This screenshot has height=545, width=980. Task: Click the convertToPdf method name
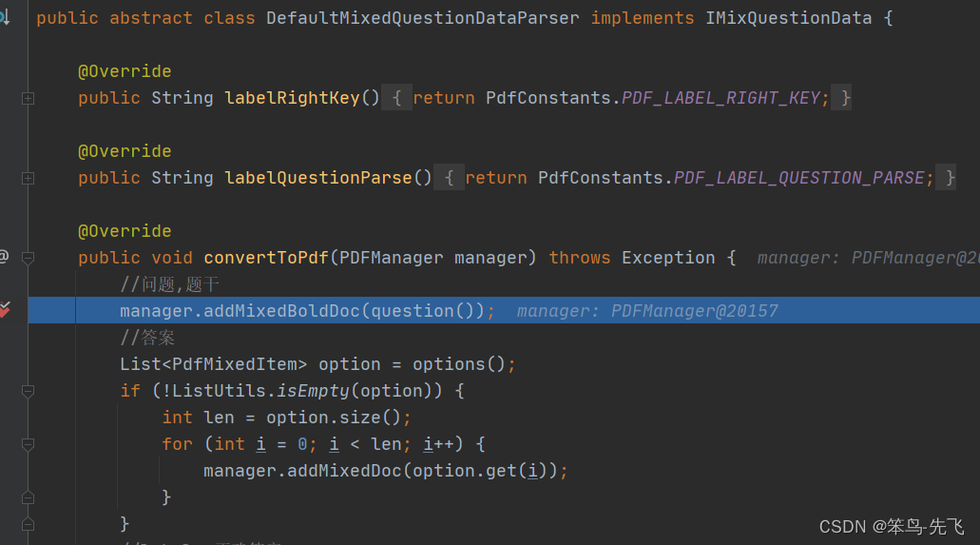(x=266, y=258)
